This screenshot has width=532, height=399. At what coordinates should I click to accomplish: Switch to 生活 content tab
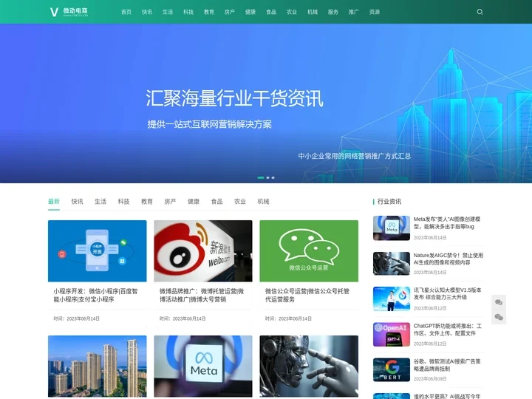[x=100, y=202]
